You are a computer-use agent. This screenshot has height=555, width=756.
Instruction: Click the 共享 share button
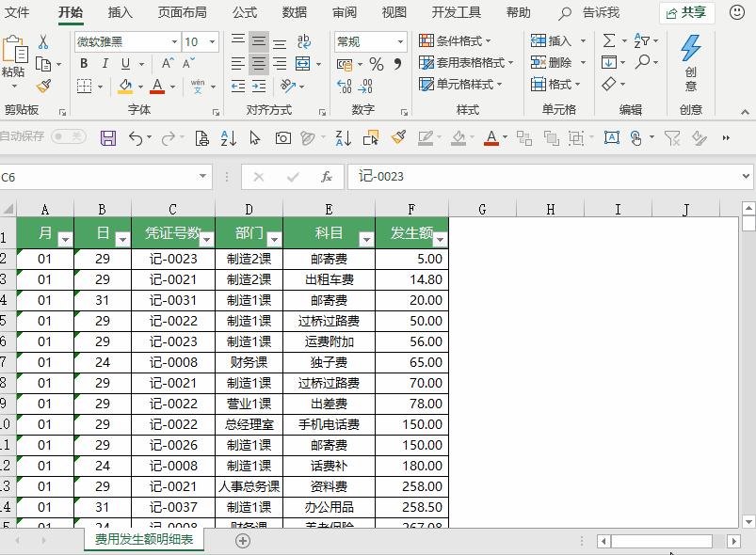click(687, 12)
